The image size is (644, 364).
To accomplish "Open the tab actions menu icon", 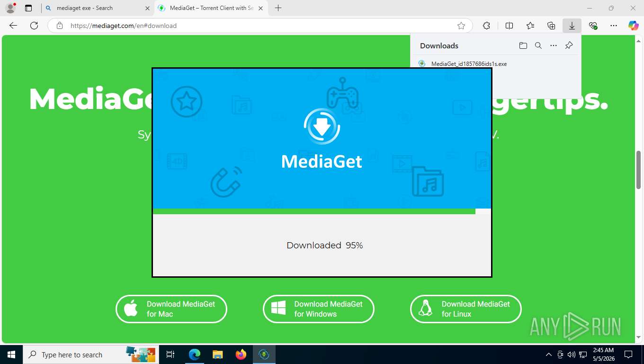I will pos(28,8).
